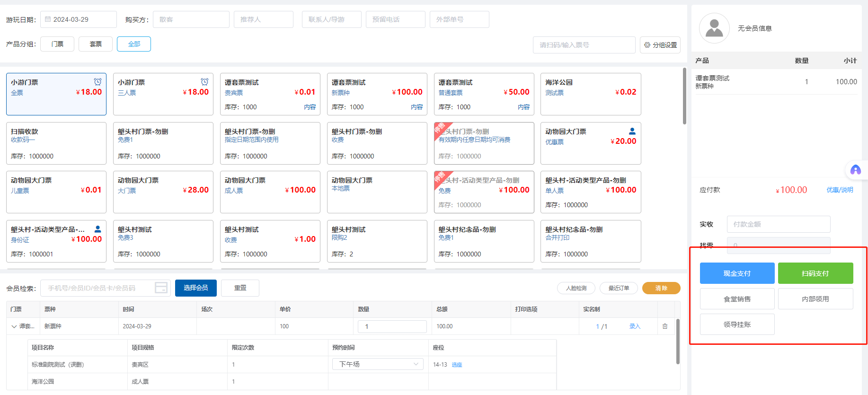Click the blue 现金支付 button
The width and height of the screenshot is (868, 395).
pyautogui.click(x=737, y=273)
